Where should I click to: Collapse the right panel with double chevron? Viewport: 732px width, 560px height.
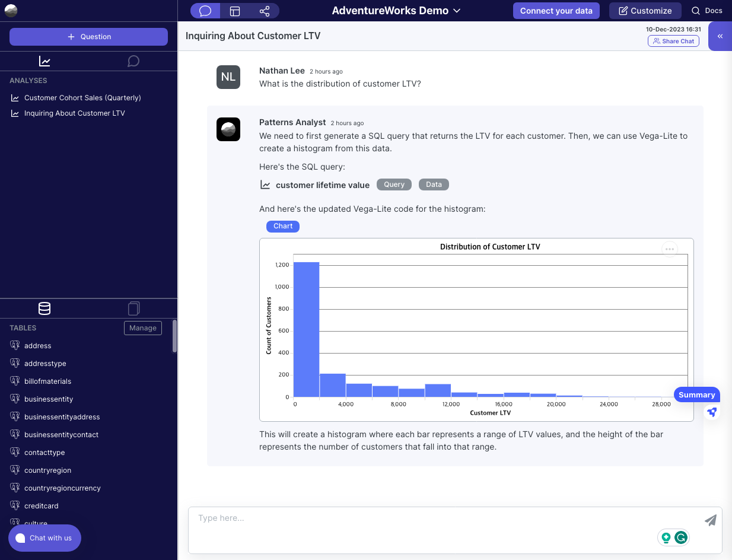pos(720,36)
